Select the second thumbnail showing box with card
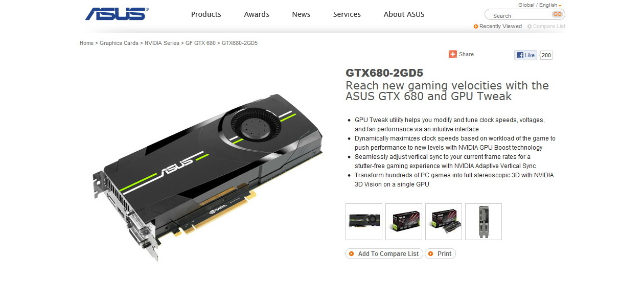 (404, 222)
